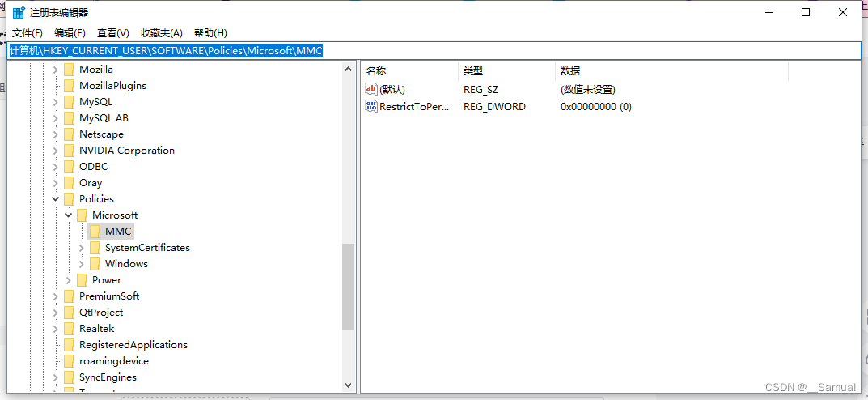Click the string value icon of (默认)
Image resolution: width=868 pixels, height=400 pixels.
(370, 89)
